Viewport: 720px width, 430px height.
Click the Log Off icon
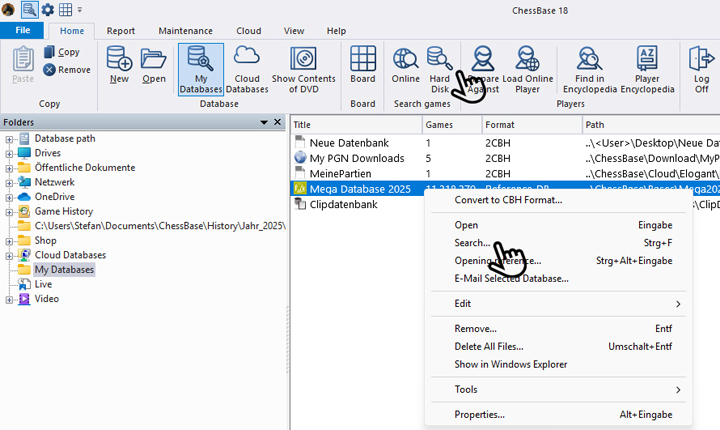tap(701, 58)
